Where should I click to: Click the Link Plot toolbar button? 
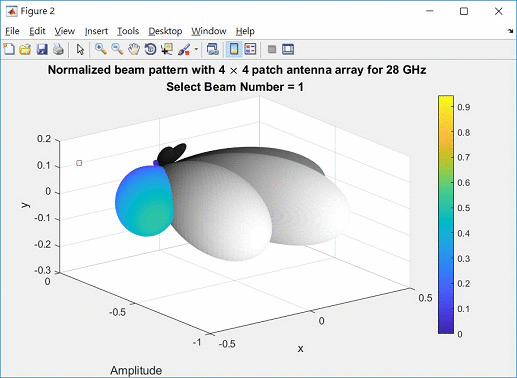click(212, 49)
